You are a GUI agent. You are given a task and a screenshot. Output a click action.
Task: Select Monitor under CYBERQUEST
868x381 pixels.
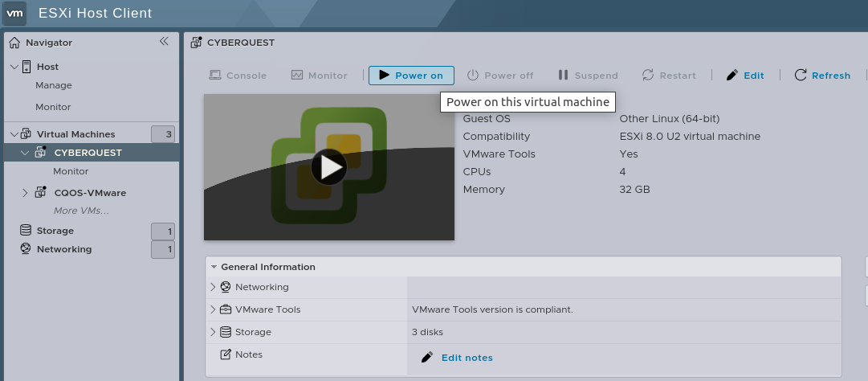coord(71,171)
